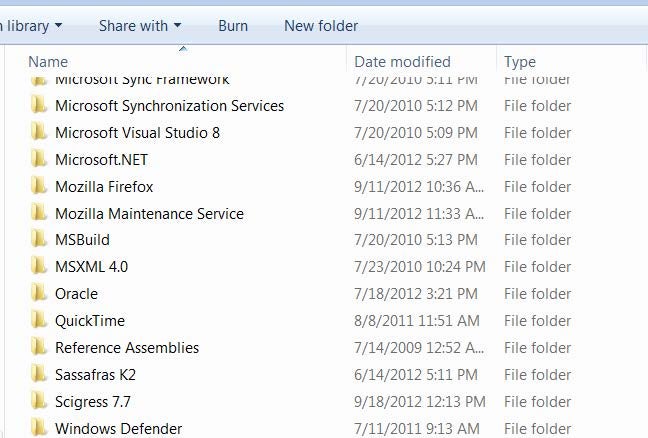
Task: Click the date 9/18/2012 12:13 PM
Action: tap(420, 402)
